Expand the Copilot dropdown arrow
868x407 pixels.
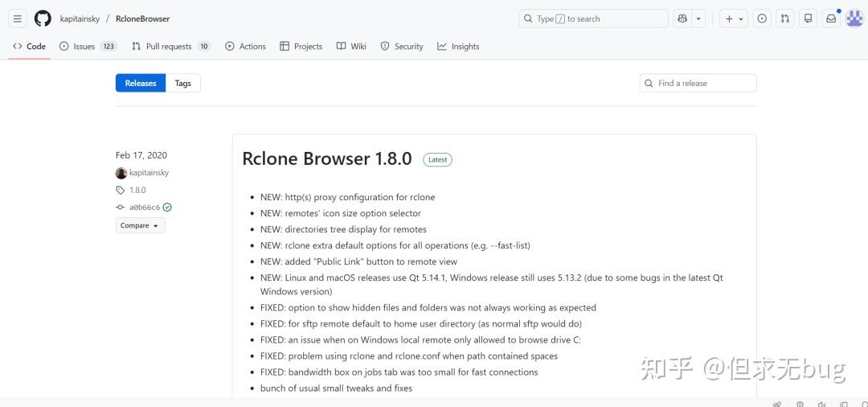[698, 18]
